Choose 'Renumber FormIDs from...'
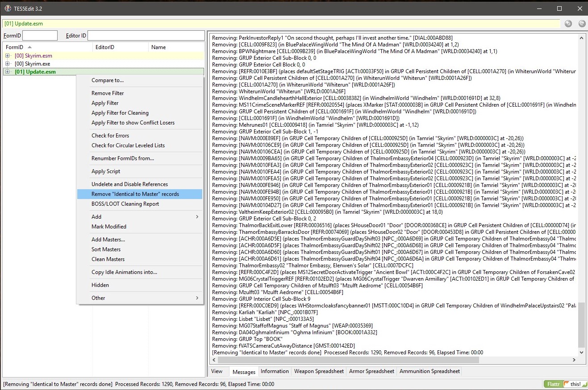 click(140, 158)
